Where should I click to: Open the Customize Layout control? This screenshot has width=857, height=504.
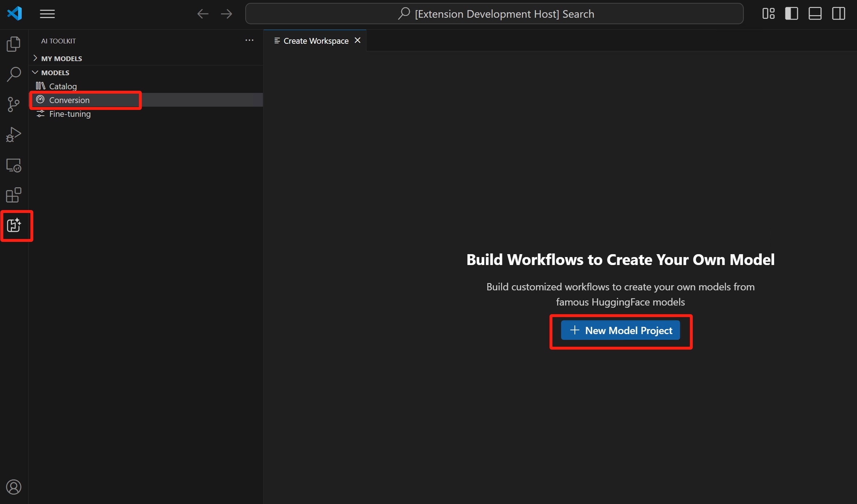tap(768, 13)
